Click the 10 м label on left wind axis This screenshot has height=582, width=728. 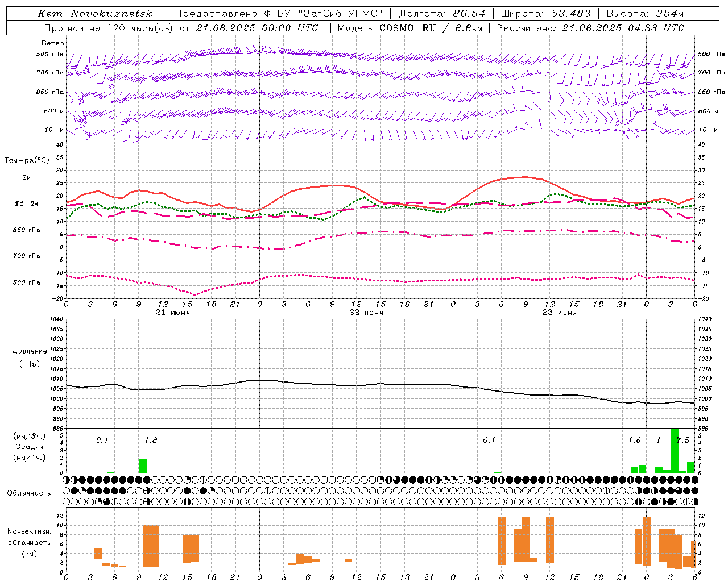coord(54,130)
